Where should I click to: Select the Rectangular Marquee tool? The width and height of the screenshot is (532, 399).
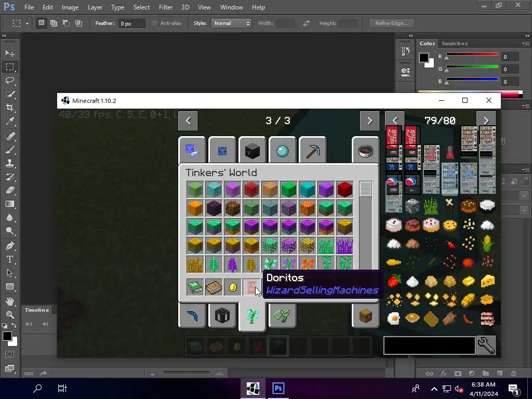(10, 67)
